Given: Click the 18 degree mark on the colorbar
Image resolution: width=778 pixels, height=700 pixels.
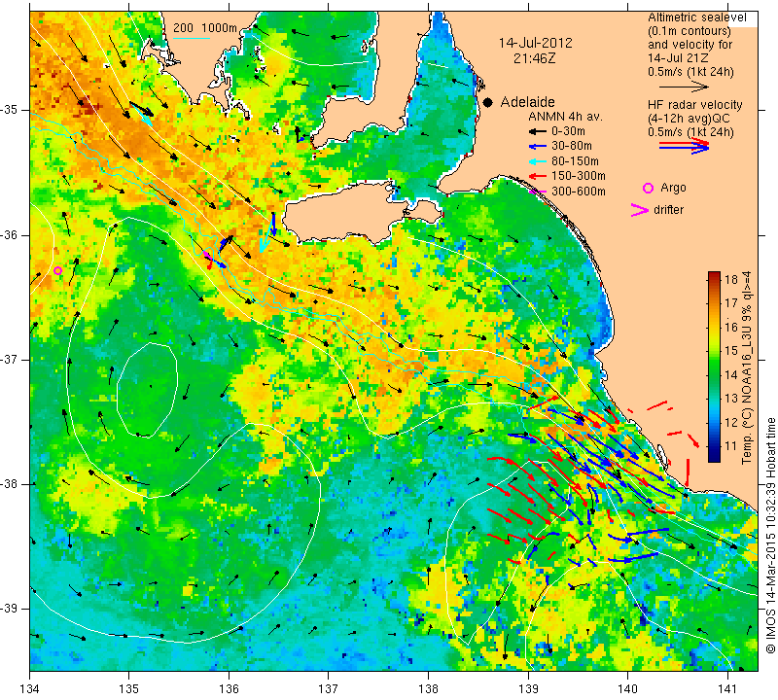Looking at the screenshot, I should 731,279.
